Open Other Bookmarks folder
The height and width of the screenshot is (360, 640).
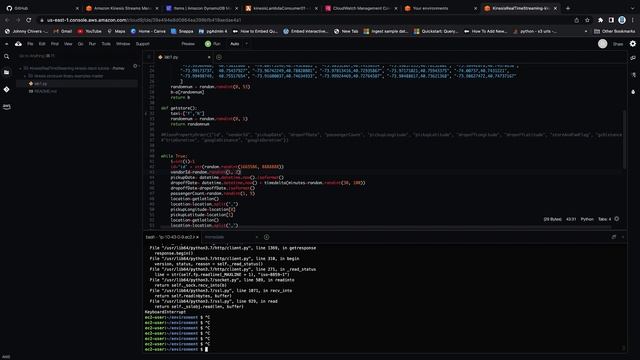[x=615, y=31]
